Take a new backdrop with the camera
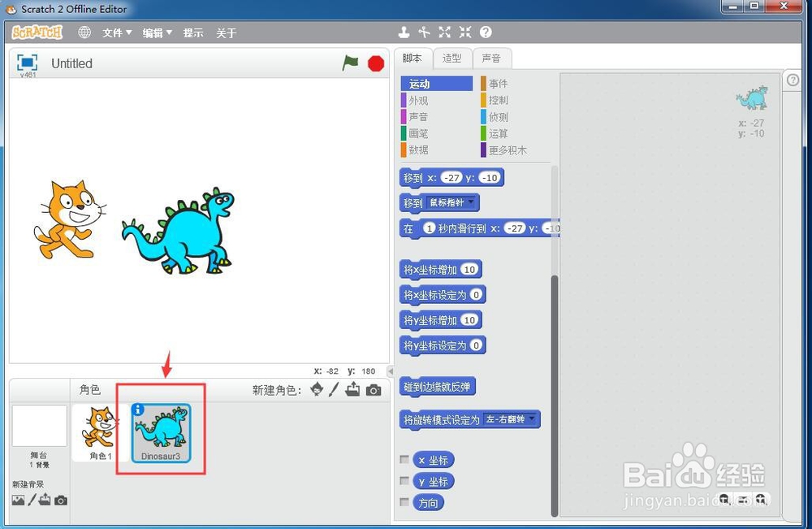Screen dimensions: 812x529 click(x=61, y=501)
